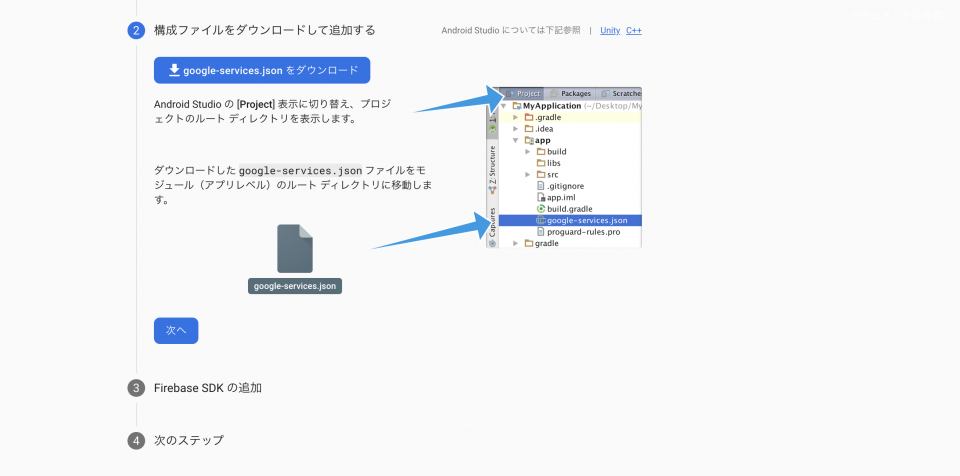The image size is (960, 476).
Task: Download the google-services.json config file
Action: click(261, 70)
